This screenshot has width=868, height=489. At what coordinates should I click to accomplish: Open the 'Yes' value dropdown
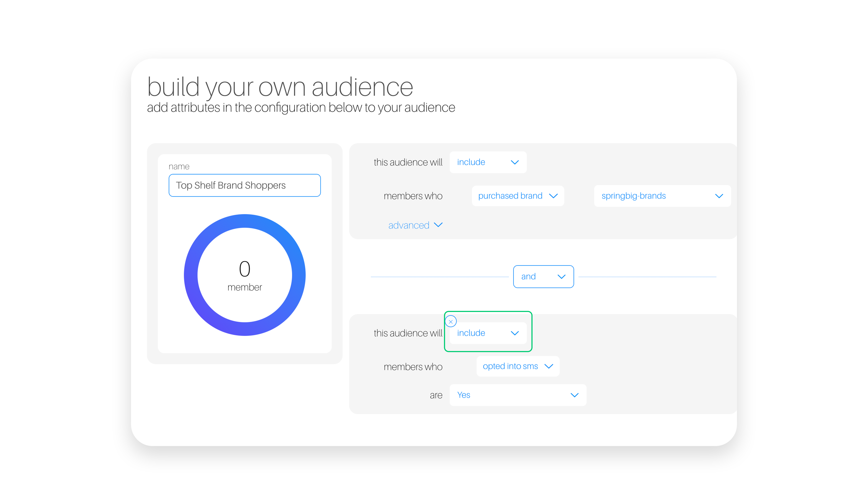[518, 395]
